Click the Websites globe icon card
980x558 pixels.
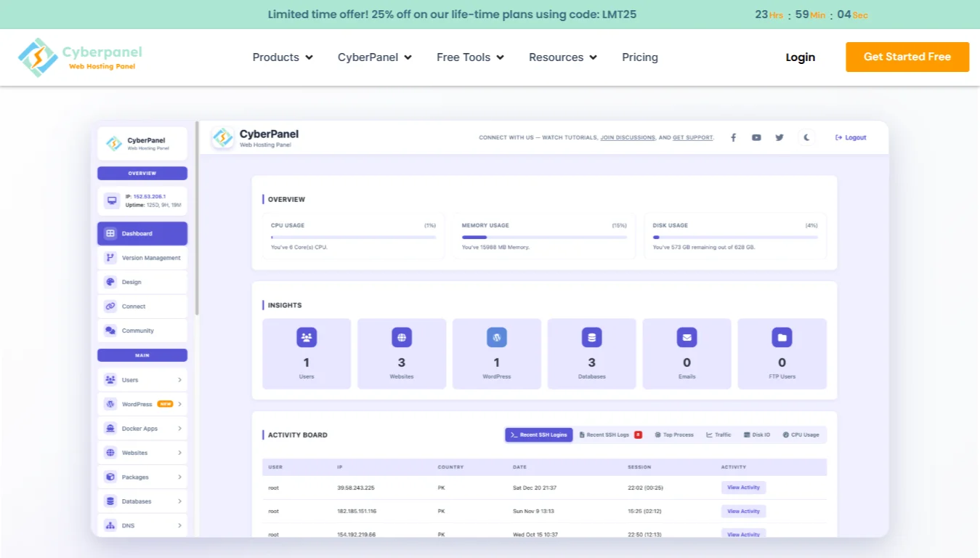click(402, 337)
